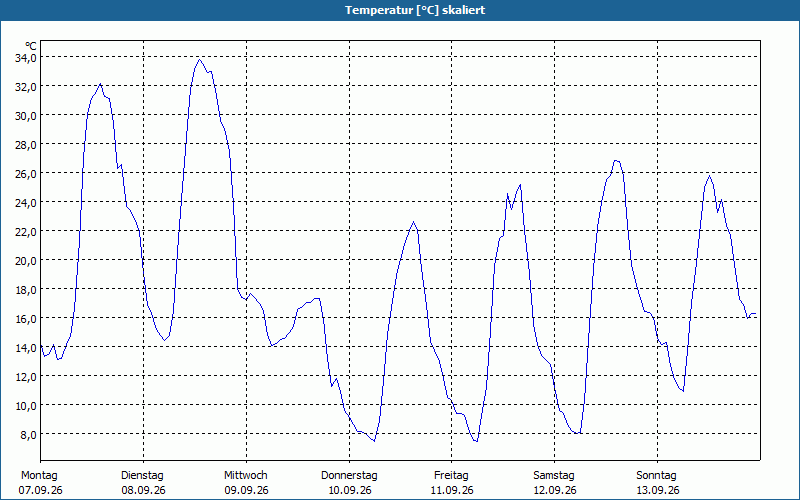Click the 8,0 y-axis label
The height and width of the screenshot is (500, 800).
point(28,435)
